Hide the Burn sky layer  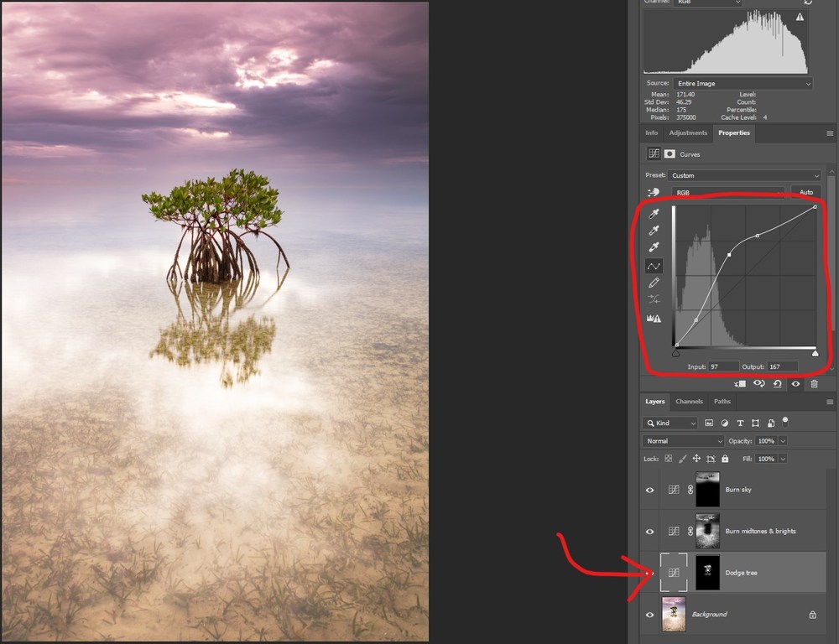(x=649, y=490)
